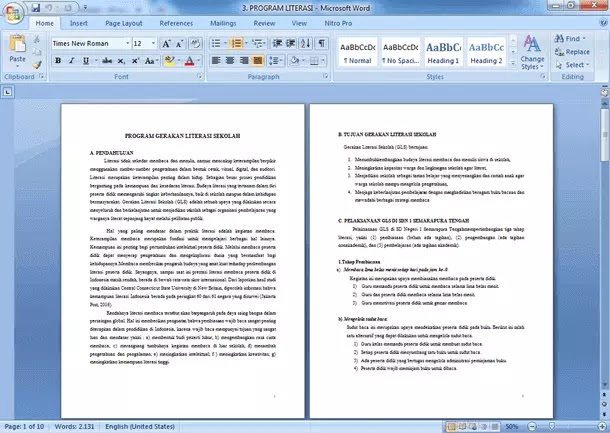Toggle show paragraph marks
610x433 pixels.
pyautogui.click(x=321, y=44)
